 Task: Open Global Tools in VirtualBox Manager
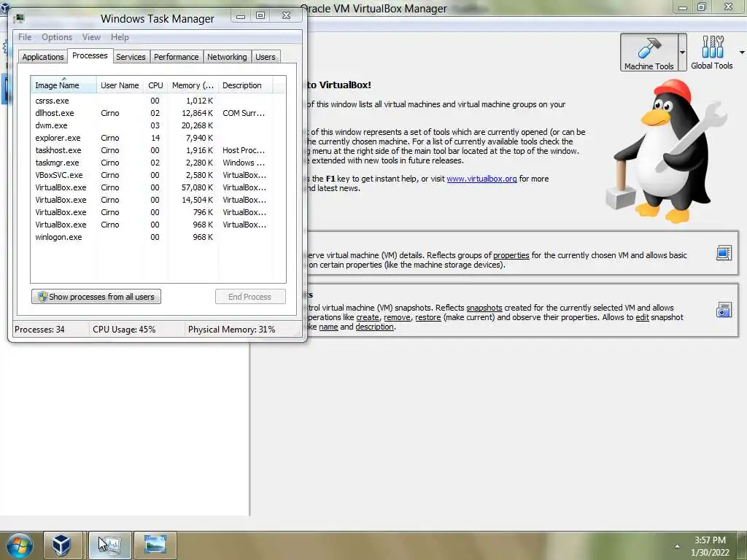[x=712, y=52]
